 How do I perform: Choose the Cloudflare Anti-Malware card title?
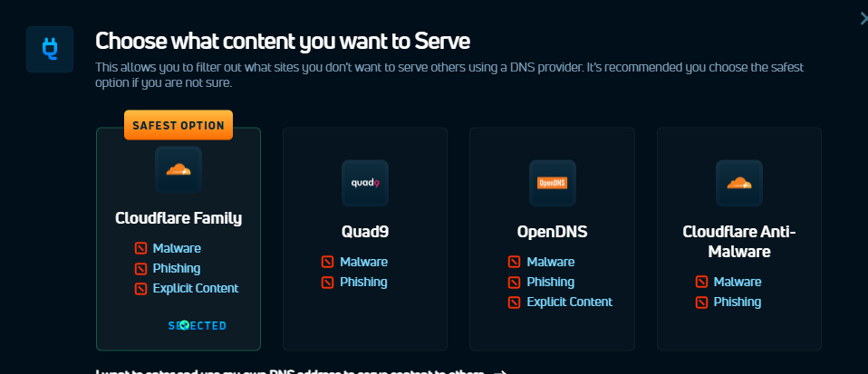coord(739,242)
